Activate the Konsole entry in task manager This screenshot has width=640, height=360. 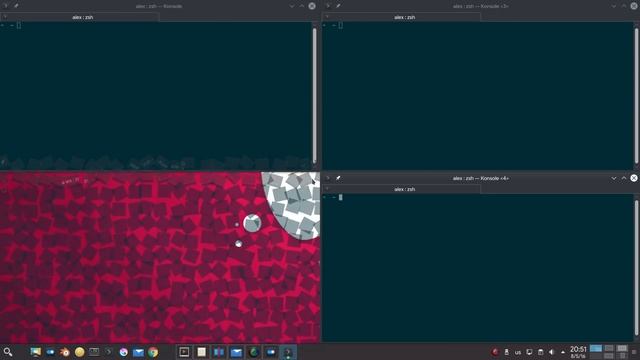288,352
